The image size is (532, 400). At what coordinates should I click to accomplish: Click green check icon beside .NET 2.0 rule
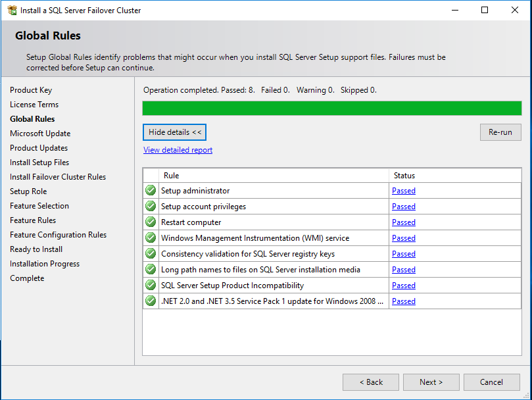pos(151,301)
